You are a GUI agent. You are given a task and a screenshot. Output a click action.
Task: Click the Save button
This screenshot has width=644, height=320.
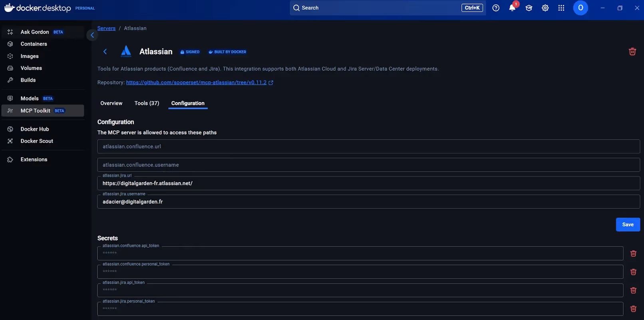pyautogui.click(x=628, y=225)
